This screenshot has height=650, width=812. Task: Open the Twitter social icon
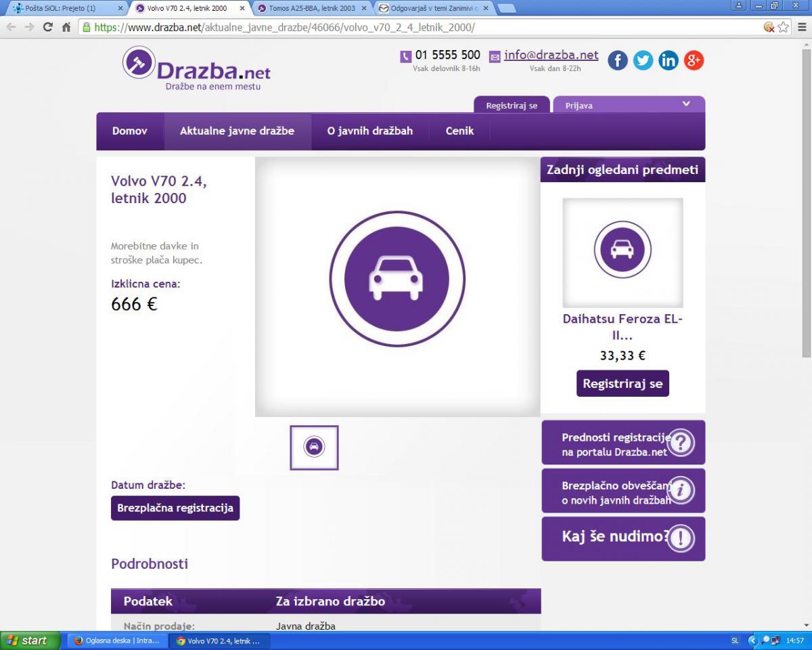tap(643, 60)
